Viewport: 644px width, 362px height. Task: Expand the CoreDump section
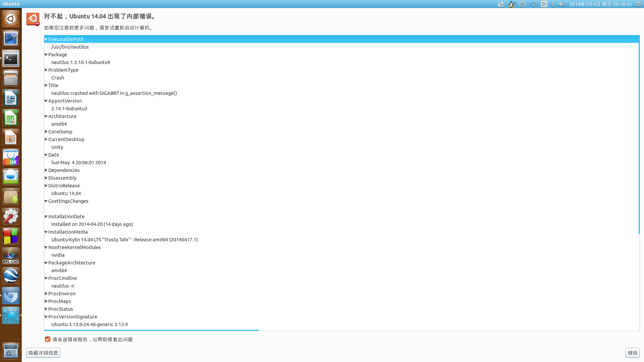(x=46, y=132)
